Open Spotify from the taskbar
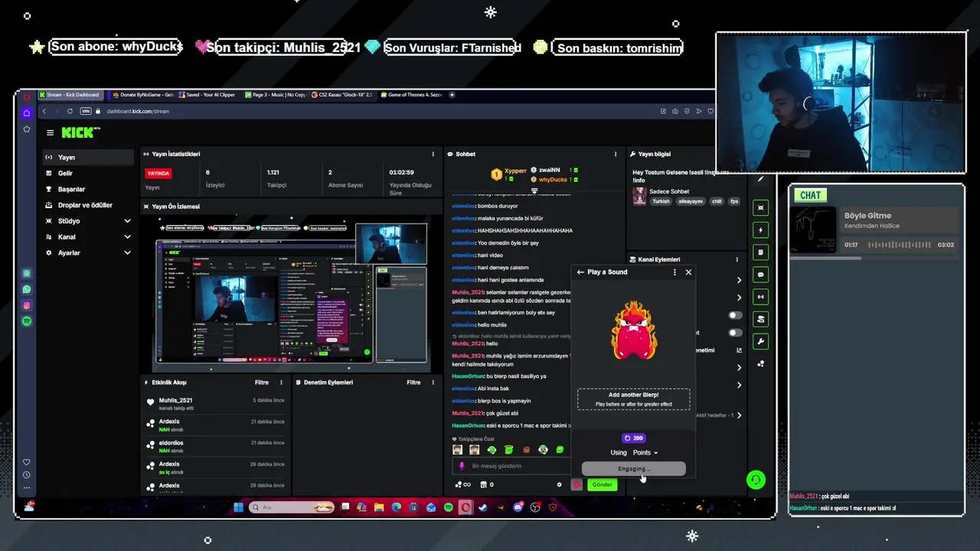 [x=449, y=507]
